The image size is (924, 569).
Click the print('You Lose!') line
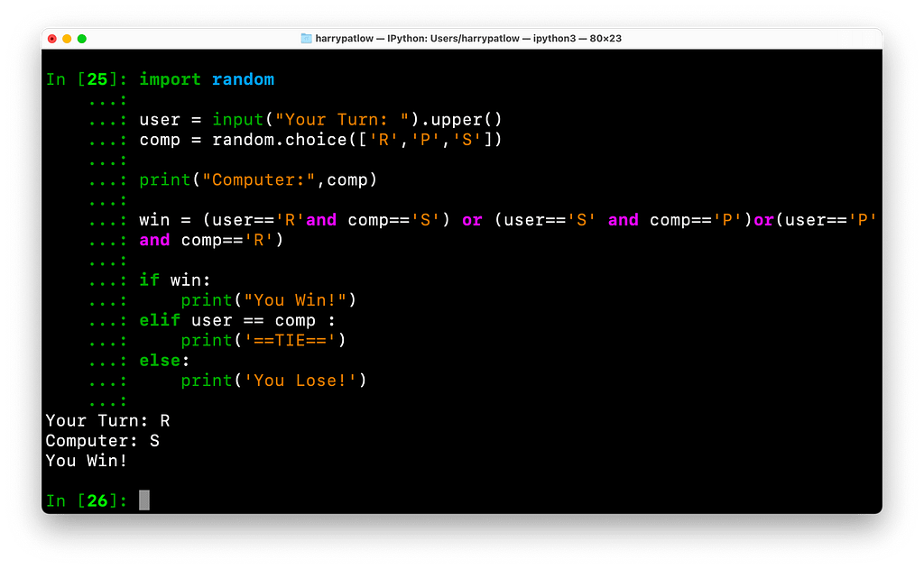point(274,380)
